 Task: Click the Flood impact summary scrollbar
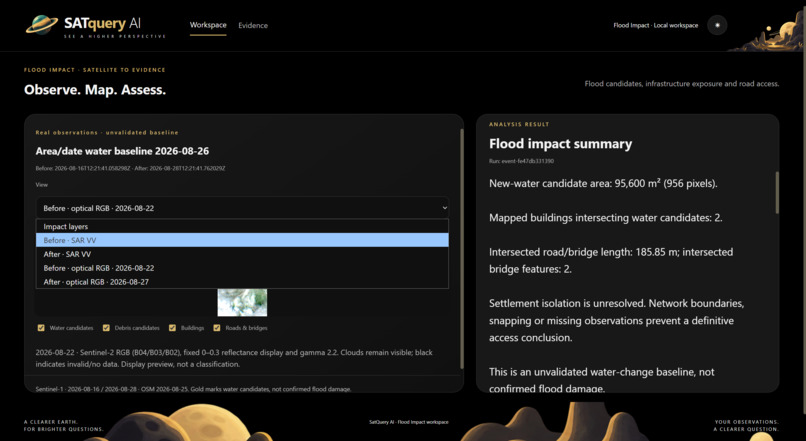pos(777,193)
